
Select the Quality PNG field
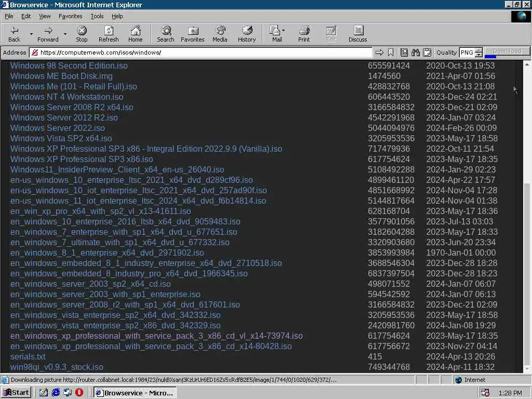click(467, 52)
